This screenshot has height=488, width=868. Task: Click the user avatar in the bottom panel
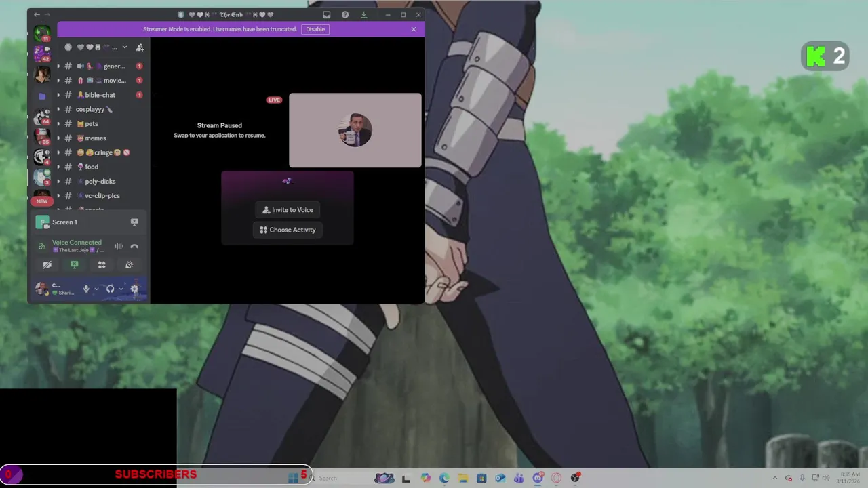click(x=42, y=289)
